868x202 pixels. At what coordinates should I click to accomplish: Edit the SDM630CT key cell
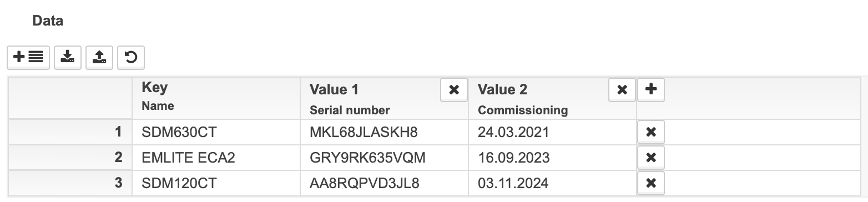tap(216, 132)
